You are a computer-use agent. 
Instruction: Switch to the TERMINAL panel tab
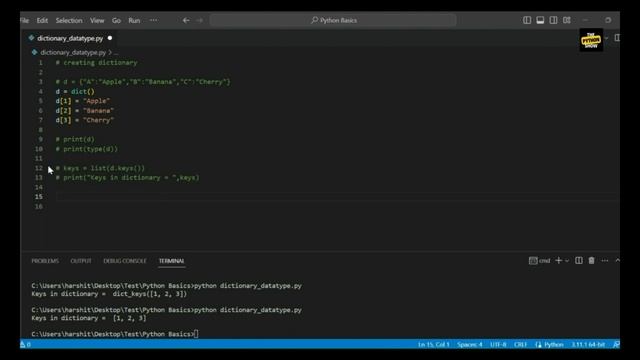171,261
